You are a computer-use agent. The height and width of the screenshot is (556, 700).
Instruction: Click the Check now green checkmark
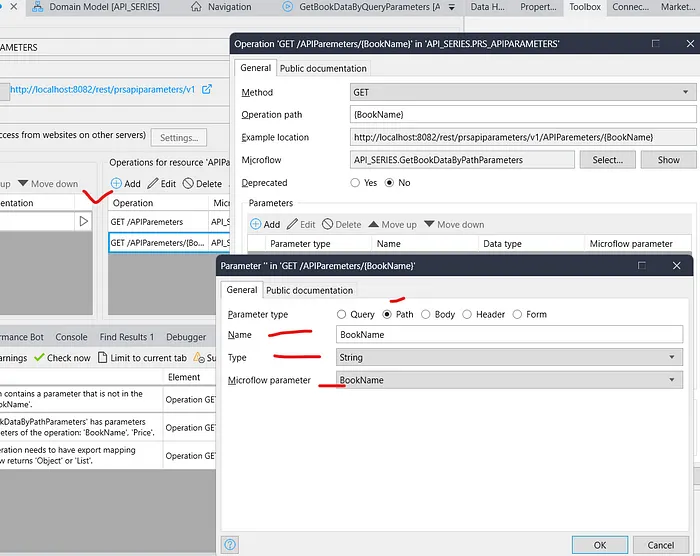tap(62, 358)
